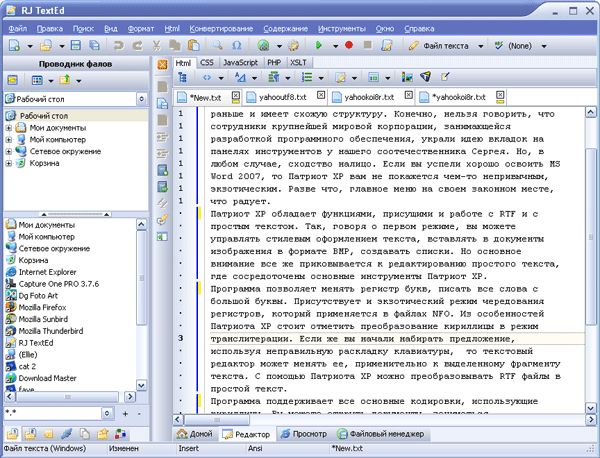Switch to the JavaScript toolbar tab

pyautogui.click(x=241, y=62)
